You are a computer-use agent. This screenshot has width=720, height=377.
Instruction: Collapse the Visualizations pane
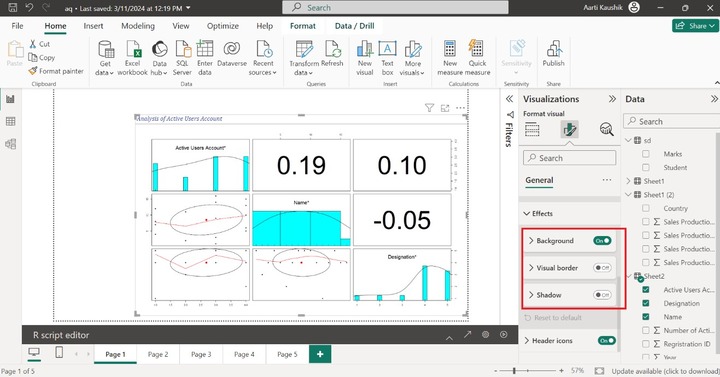[612, 99]
